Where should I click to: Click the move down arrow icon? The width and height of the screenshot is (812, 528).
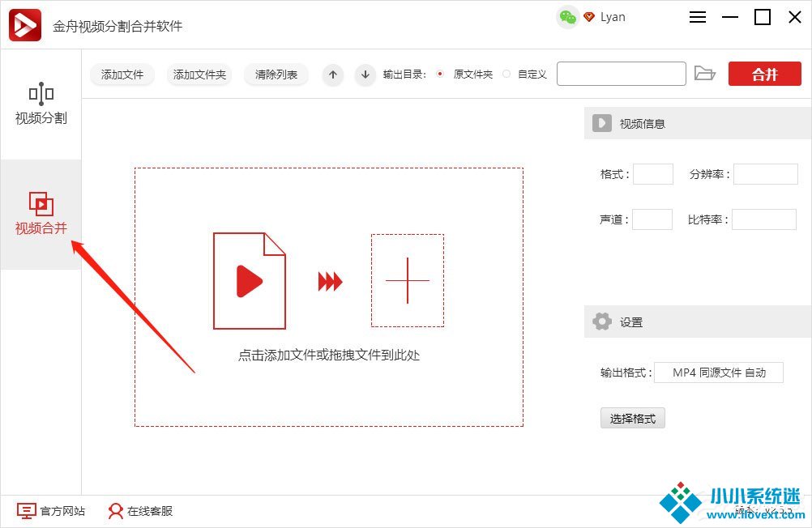pyautogui.click(x=365, y=75)
